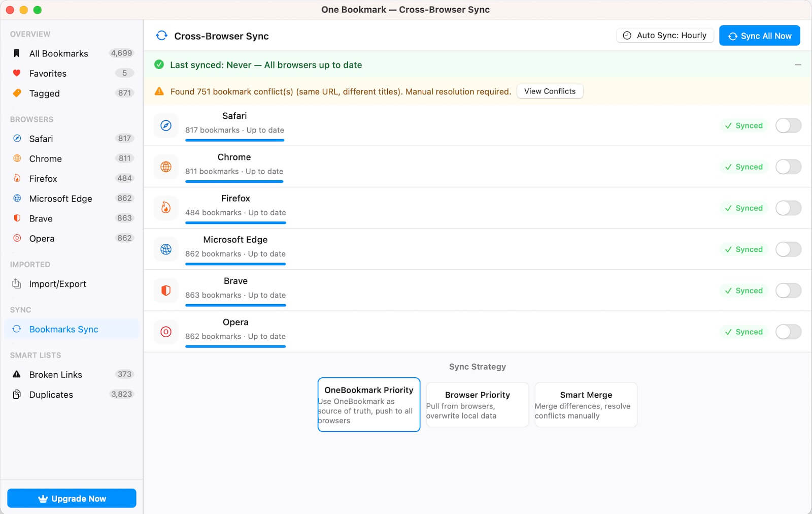Click the '4,699' All Bookmarks count

pos(122,53)
